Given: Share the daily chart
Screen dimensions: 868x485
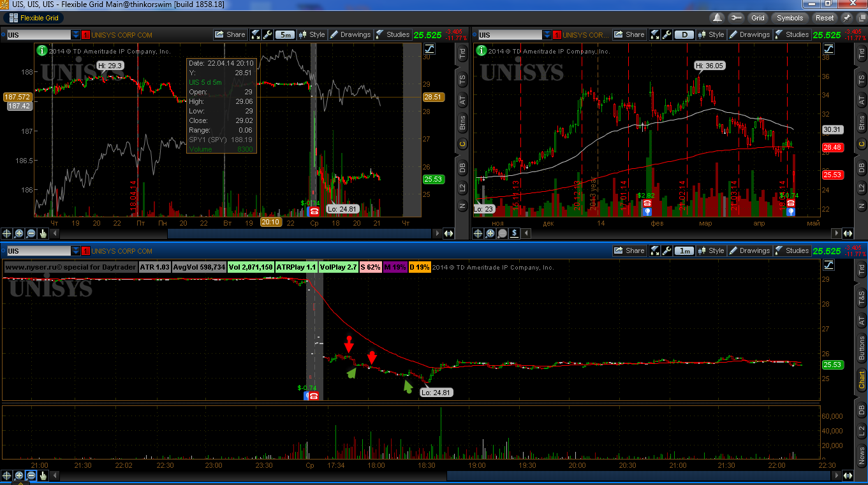Looking at the screenshot, I should click(x=629, y=34).
